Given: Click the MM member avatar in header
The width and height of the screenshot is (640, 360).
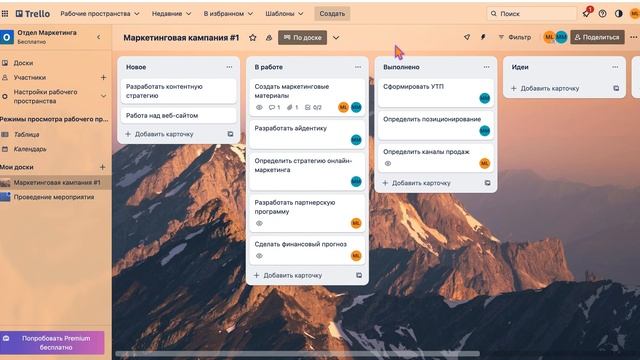Looking at the screenshot, I should click(562, 37).
